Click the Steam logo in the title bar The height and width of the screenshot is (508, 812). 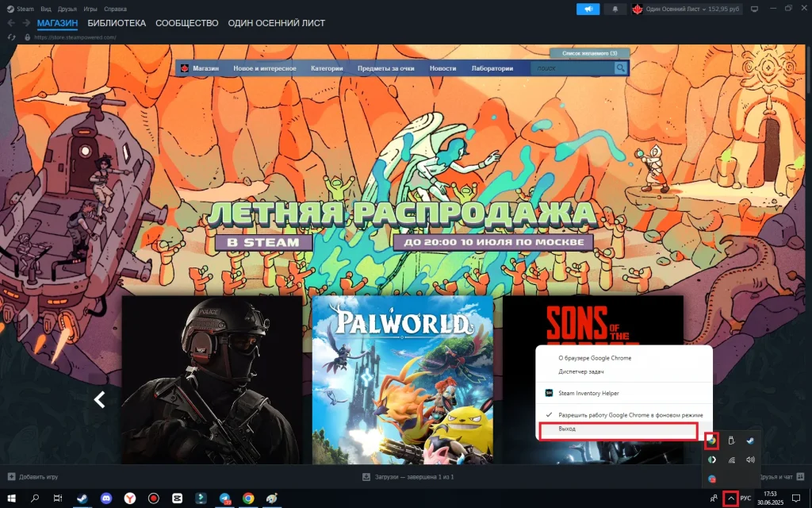[x=10, y=9]
